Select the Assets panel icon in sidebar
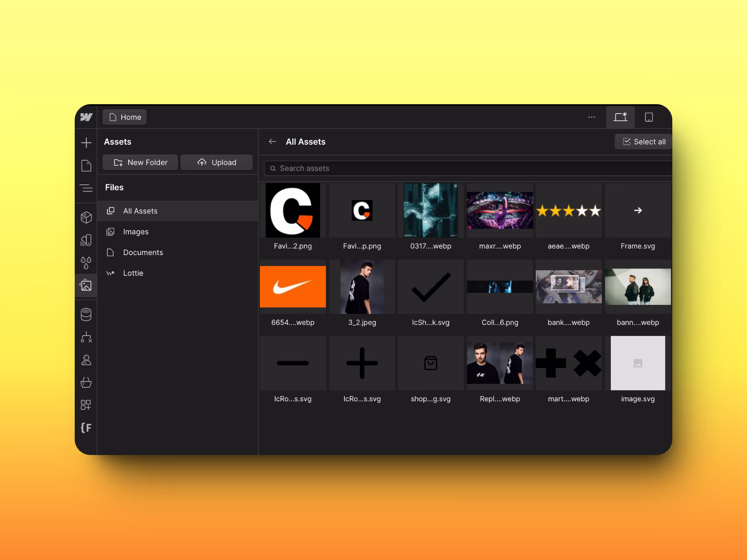 coord(86,285)
